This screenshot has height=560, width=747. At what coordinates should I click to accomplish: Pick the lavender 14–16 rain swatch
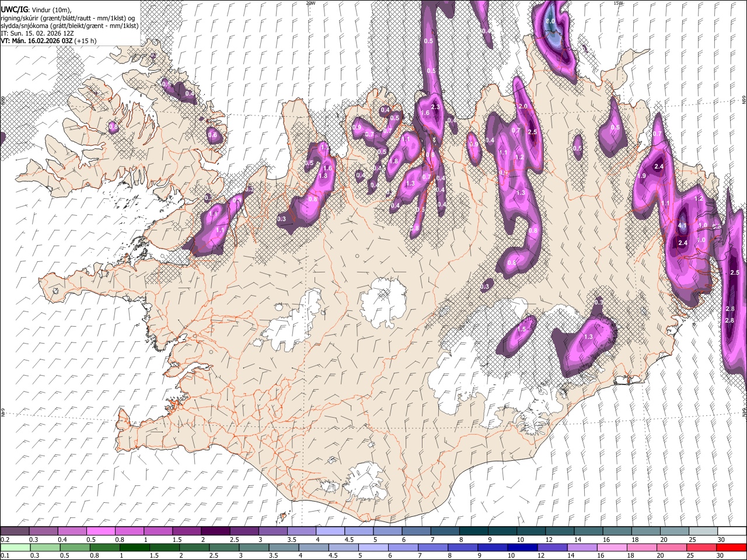[581, 547]
